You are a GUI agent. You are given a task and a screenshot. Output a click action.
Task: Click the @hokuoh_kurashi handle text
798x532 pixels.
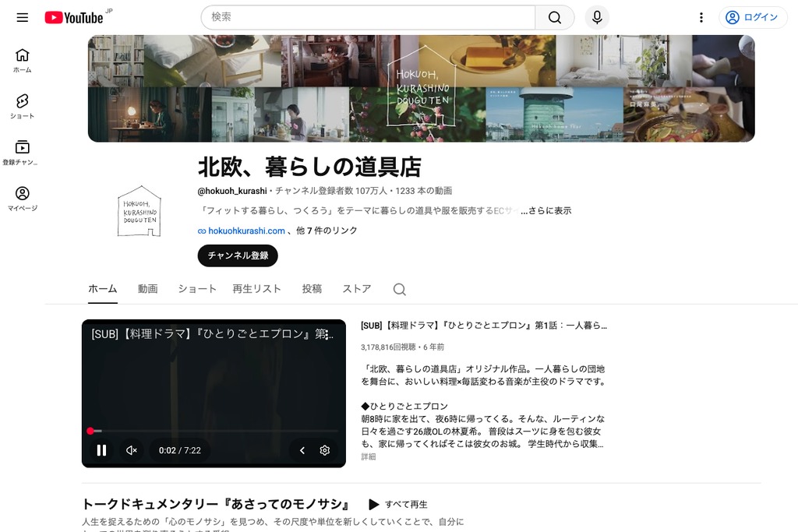point(232,191)
